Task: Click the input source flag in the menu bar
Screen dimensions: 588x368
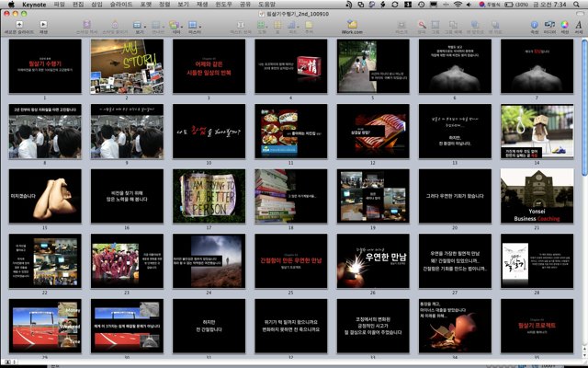Action: click(x=482, y=5)
